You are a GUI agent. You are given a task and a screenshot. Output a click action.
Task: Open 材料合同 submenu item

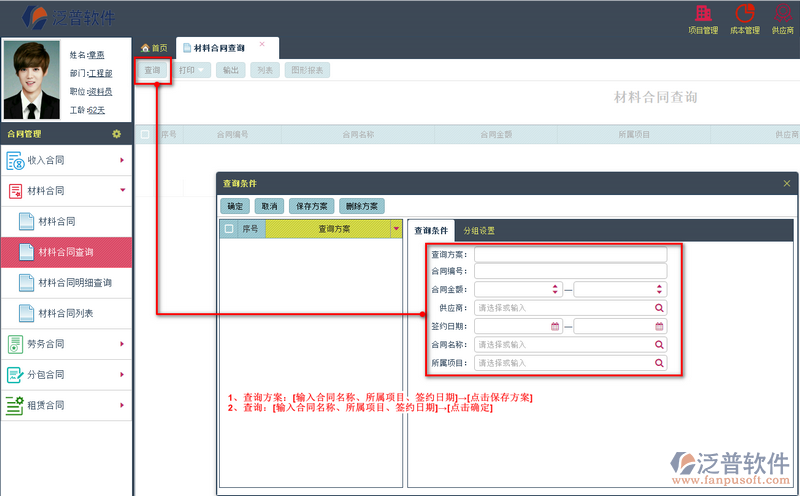coord(66,221)
